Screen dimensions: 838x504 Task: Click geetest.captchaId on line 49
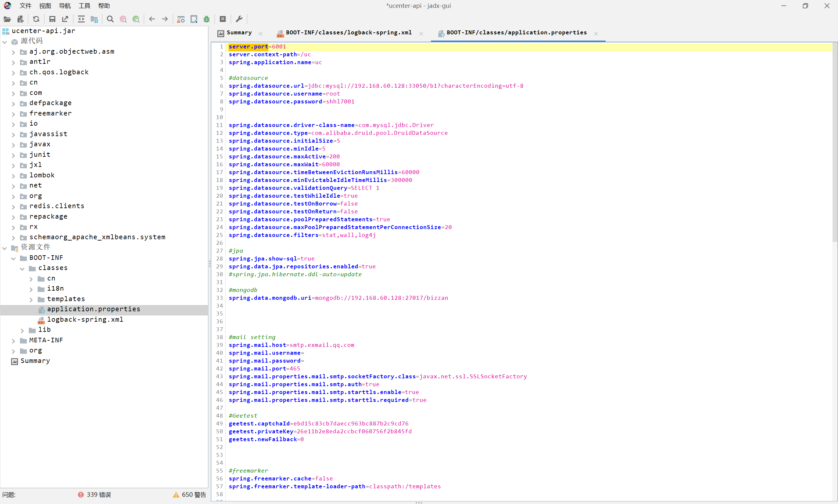(x=259, y=423)
